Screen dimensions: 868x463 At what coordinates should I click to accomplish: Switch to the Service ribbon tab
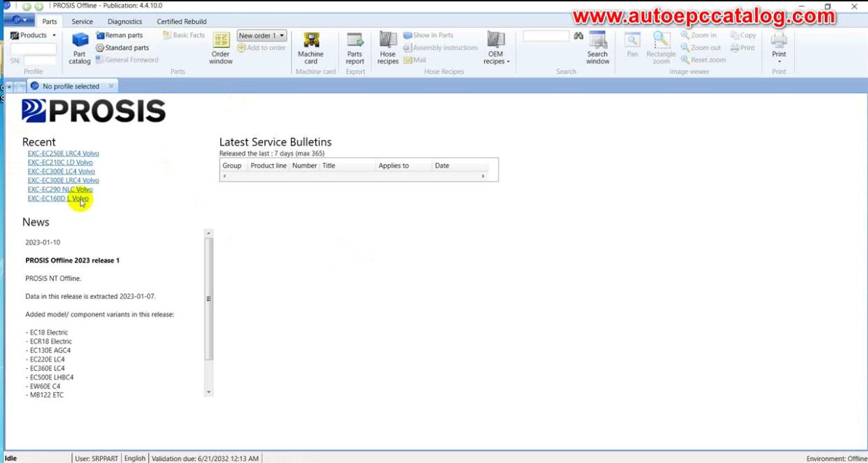[82, 22]
